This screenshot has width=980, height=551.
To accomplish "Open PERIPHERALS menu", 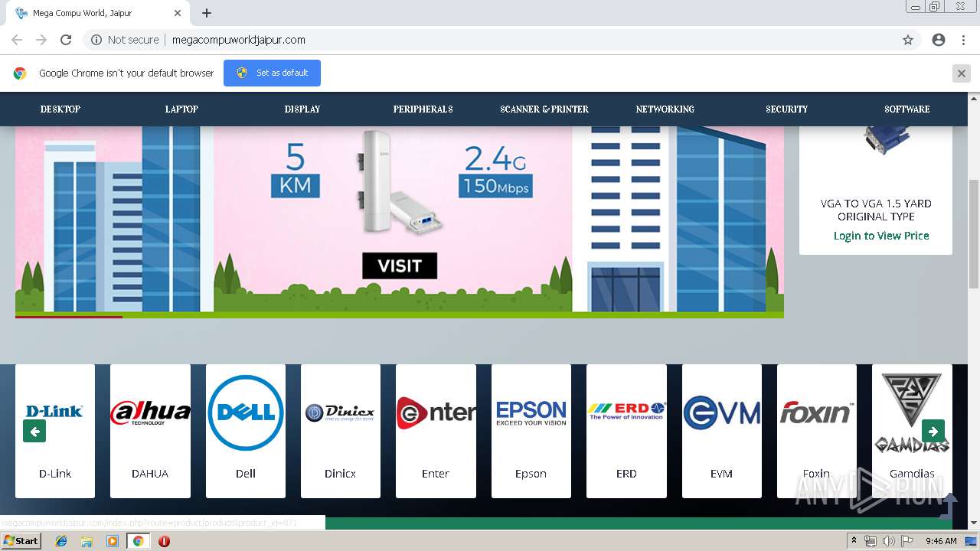I will [423, 109].
